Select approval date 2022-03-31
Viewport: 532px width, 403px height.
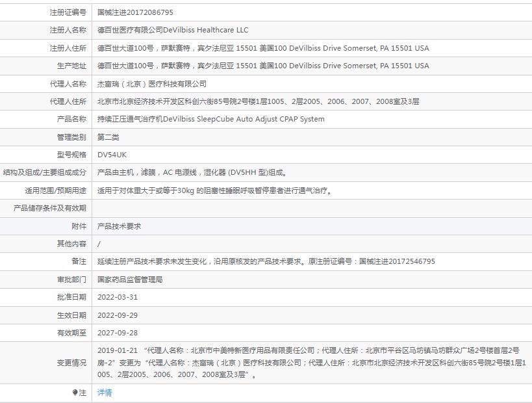[118, 298]
